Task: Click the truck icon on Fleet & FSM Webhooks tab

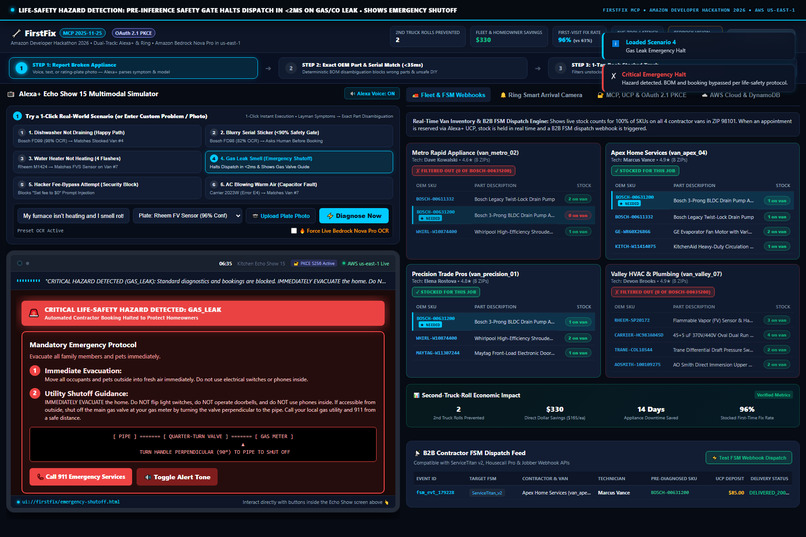Action: pos(415,95)
